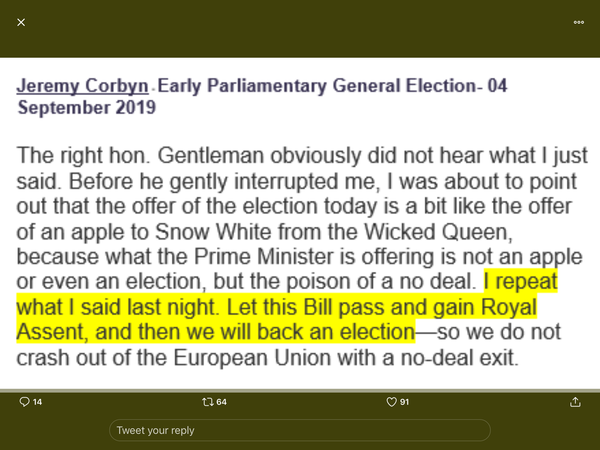Like the tweet with the heart icon
The image size is (600, 450).
point(391,402)
